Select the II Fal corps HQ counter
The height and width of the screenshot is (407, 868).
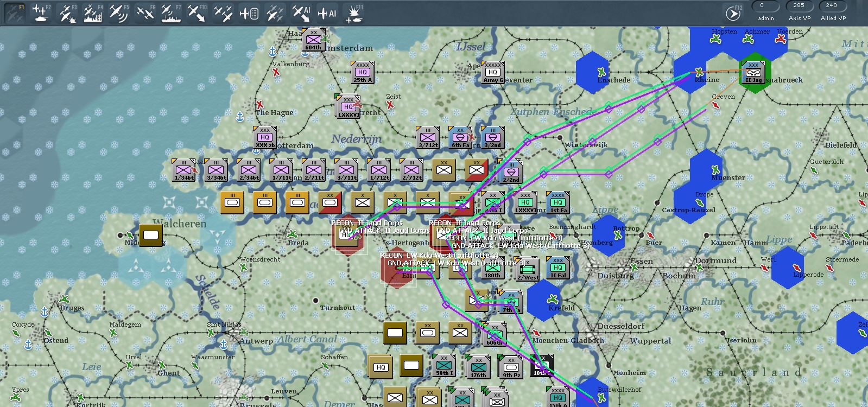pos(557,268)
